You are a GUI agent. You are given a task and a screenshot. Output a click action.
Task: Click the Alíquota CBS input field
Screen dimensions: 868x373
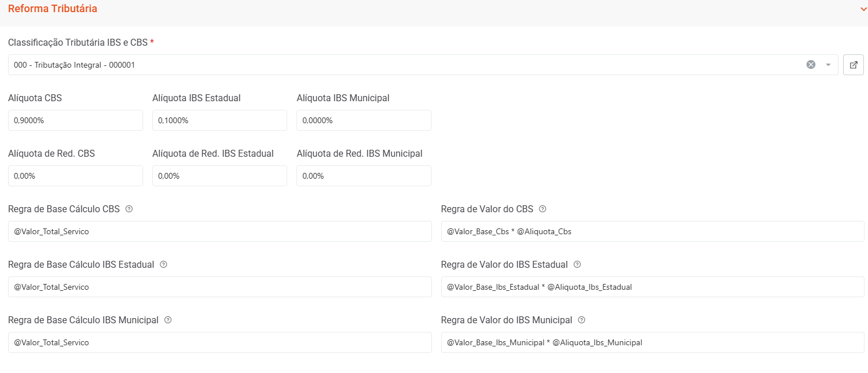75,120
